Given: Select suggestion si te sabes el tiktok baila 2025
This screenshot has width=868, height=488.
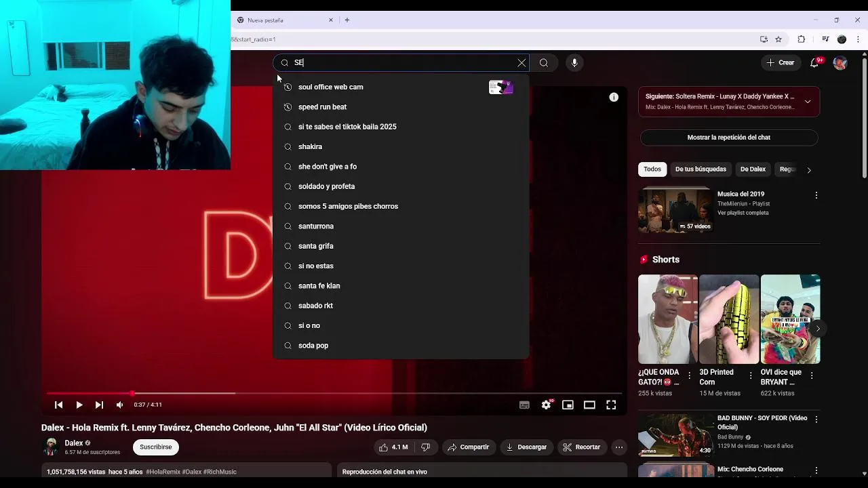Looking at the screenshot, I should click(x=401, y=127).
